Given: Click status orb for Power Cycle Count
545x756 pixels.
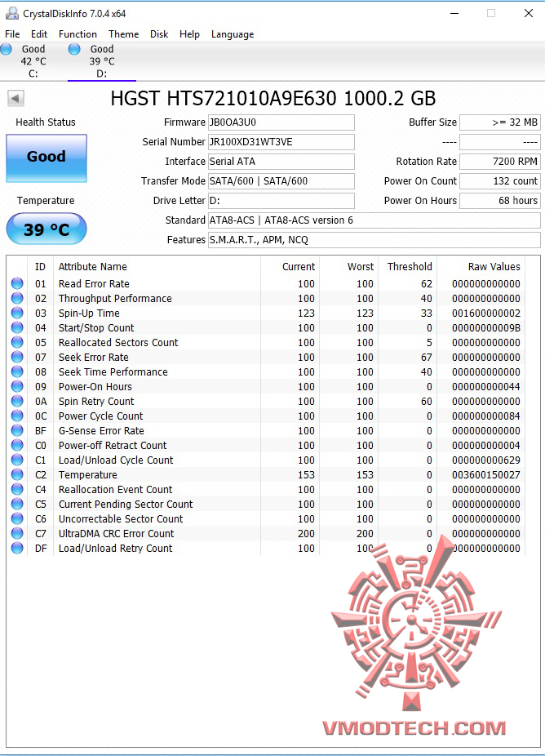Looking at the screenshot, I should click(x=17, y=416).
